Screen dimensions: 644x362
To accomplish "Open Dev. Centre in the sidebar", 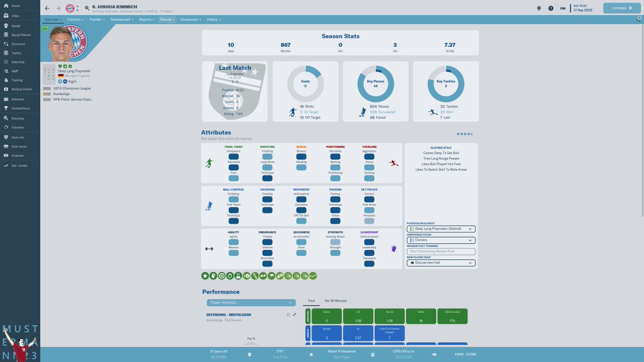I will coord(19,166).
